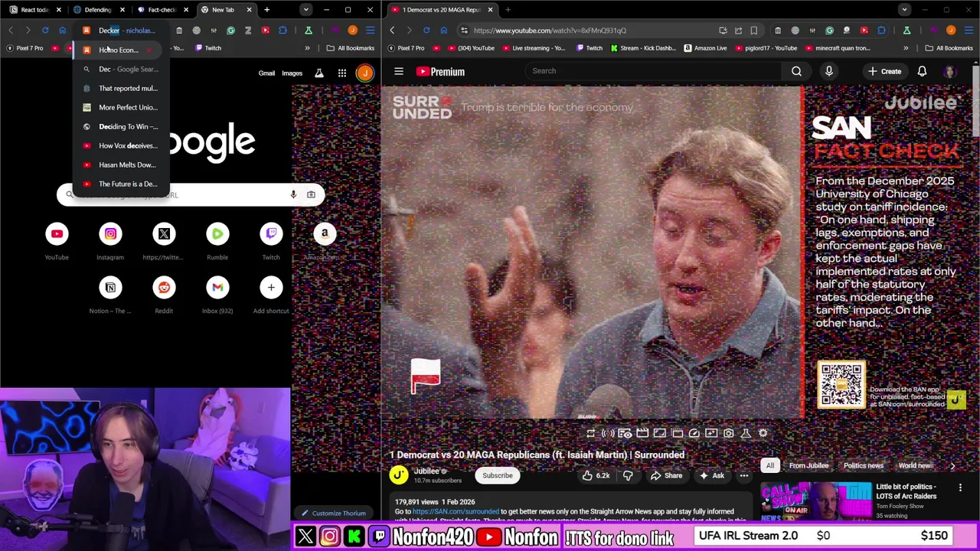The height and width of the screenshot is (551, 980).
Task: Open the Rumble shortcut tile
Action: coord(217,233)
